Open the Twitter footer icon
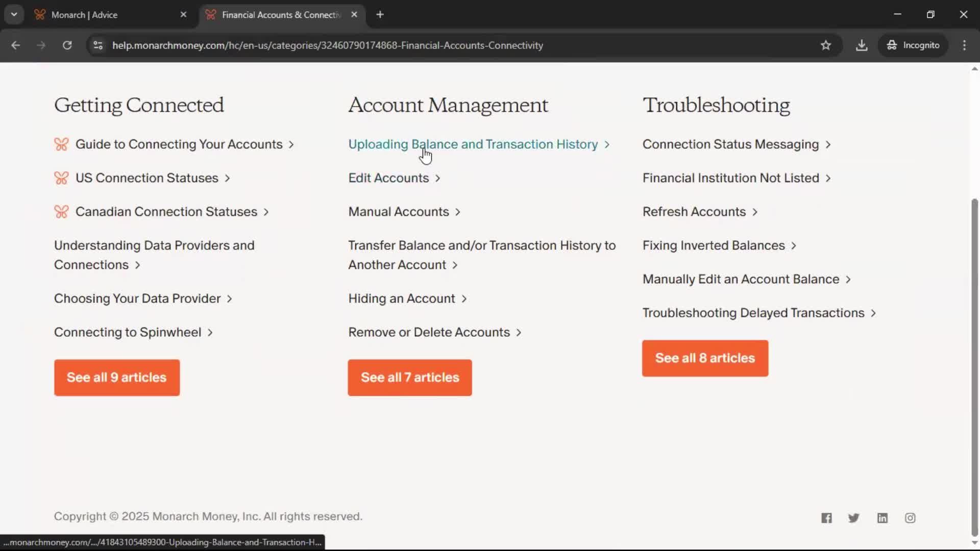Screen dimensions: 980x551 (853, 518)
